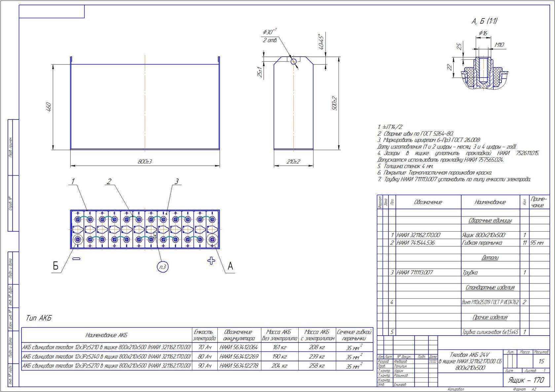Select the name 'Томилин' in title block
Screen dimensions: 555x392
[x=400, y=366]
